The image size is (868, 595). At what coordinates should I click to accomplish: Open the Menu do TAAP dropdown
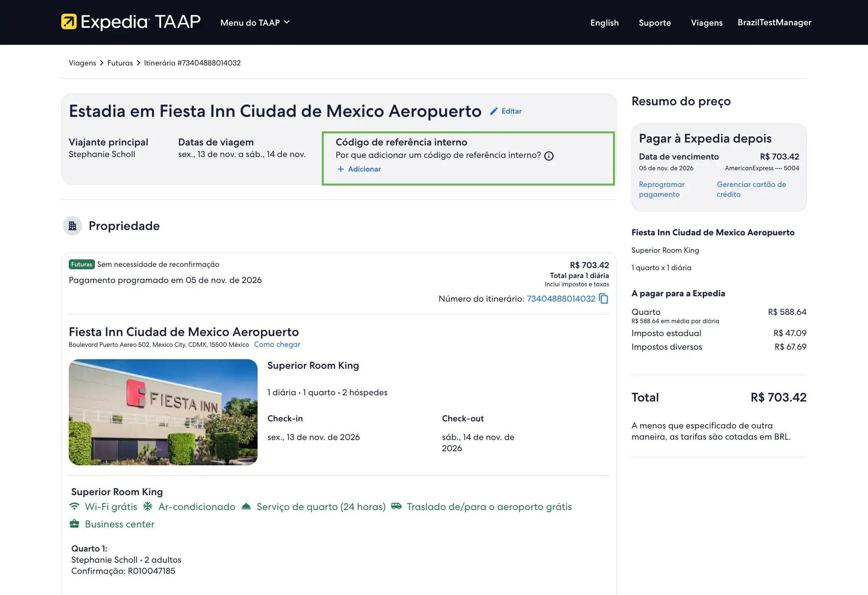click(255, 23)
